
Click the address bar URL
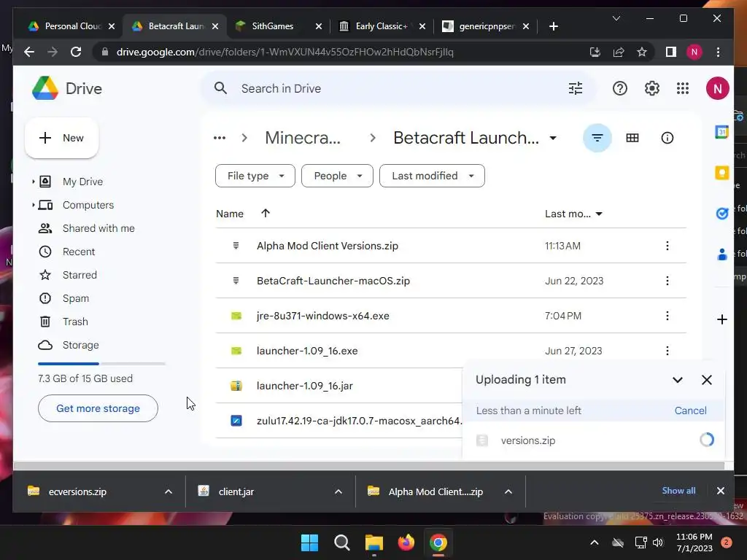[x=285, y=52]
